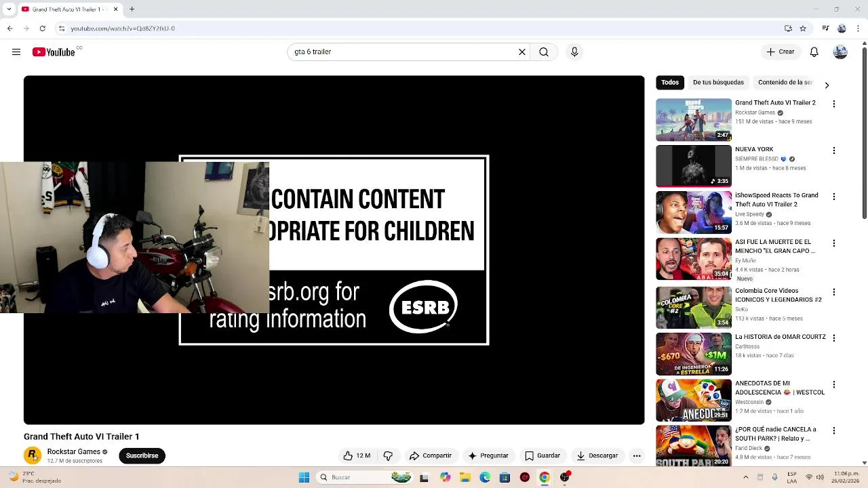Open Colombia Core Videos ICONICOS title
The width and height of the screenshot is (868, 488).
(778, 295)
